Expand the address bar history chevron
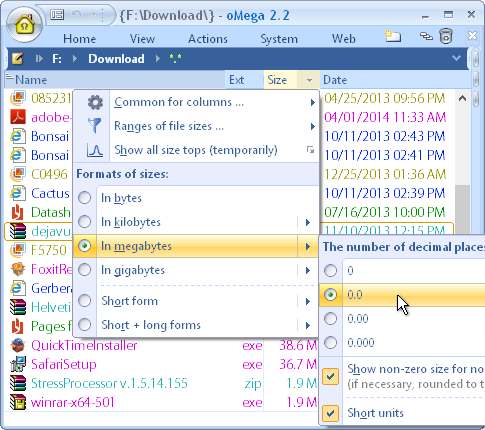Screen dimensions: 485x430 click(456, 58)
